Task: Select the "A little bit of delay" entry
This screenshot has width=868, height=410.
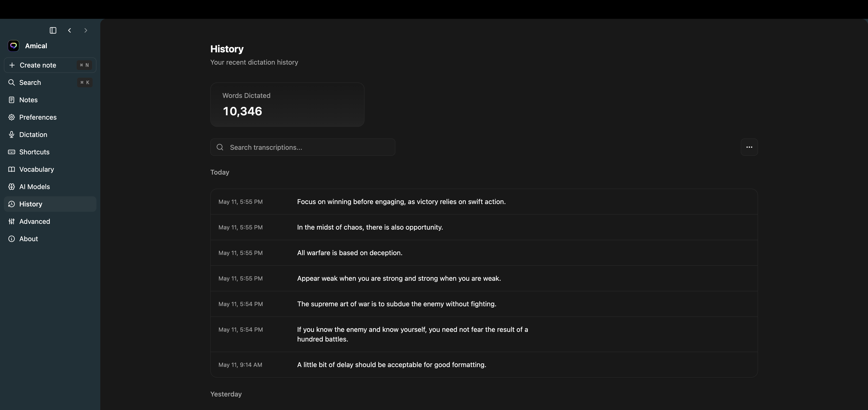Action: pyautogui.click(x=484, y=365)
